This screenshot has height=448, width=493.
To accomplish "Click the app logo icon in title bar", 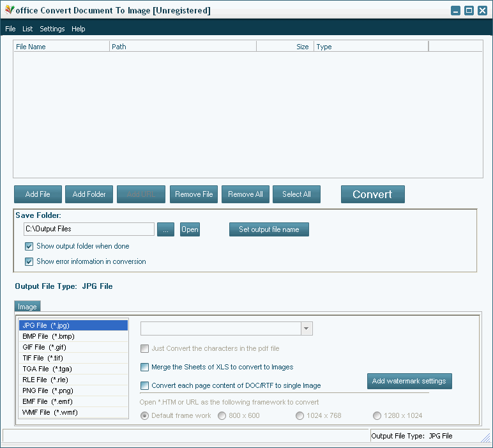I will tap(9, 10).
